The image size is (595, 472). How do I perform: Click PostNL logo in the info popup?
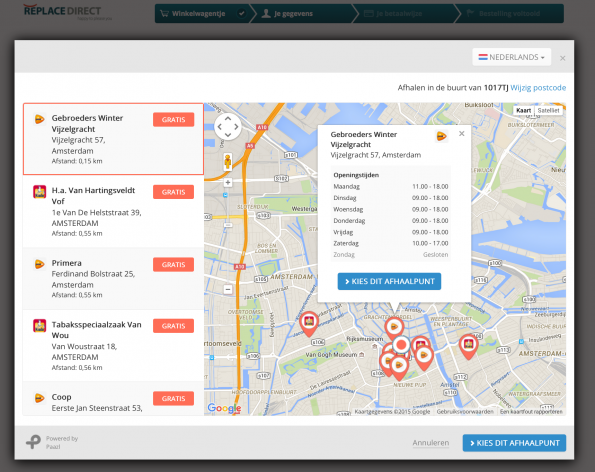point(441,136)
